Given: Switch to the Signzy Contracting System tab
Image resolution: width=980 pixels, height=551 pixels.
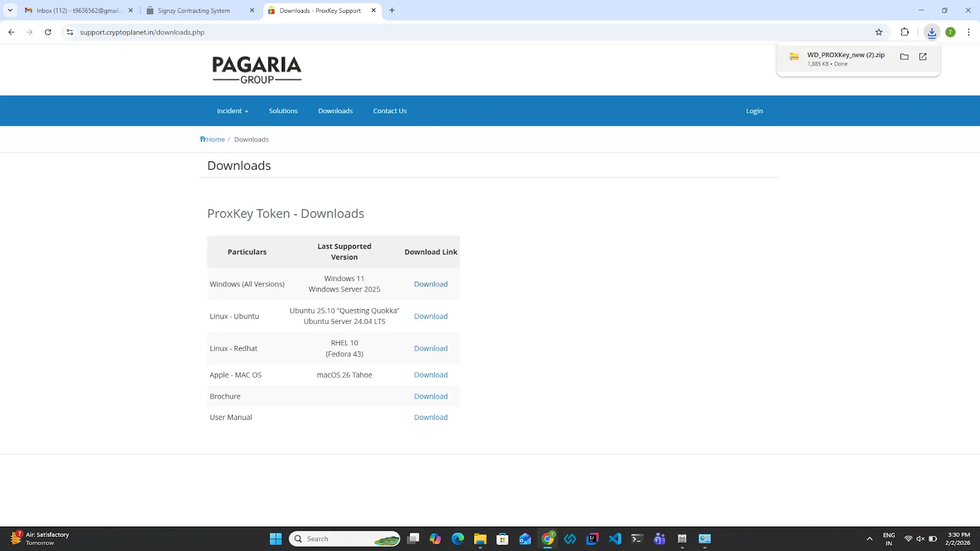Looking at the screenshot, I should (200, 10).
